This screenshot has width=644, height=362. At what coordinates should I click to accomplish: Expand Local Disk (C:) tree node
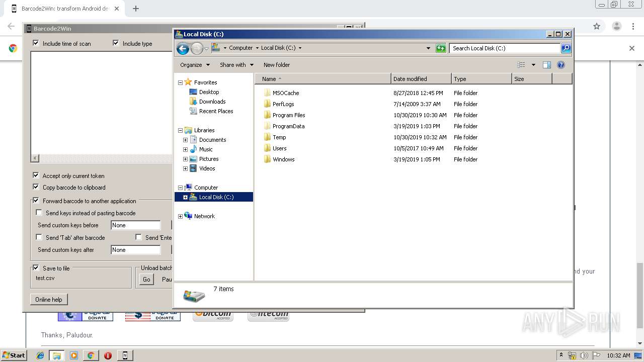(x=185, y=197)
